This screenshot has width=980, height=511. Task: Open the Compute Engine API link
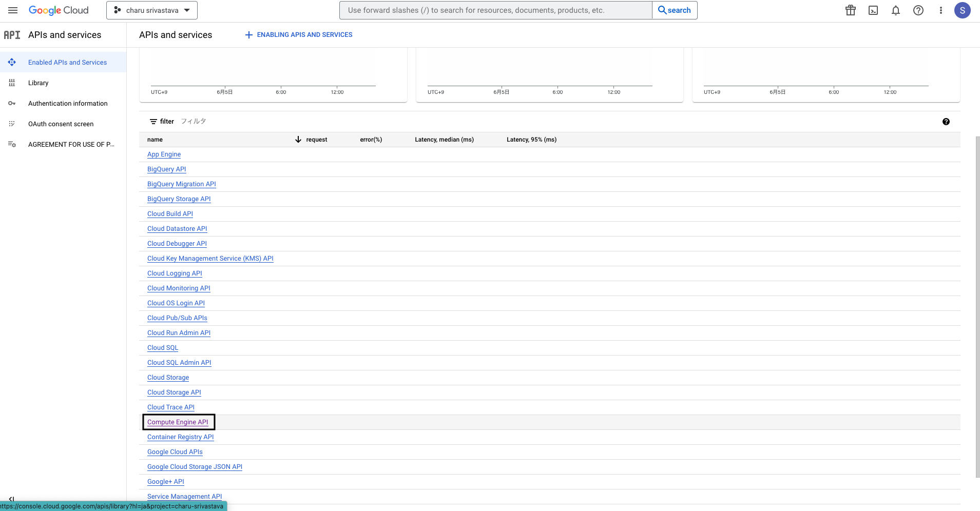coord(178,422)
